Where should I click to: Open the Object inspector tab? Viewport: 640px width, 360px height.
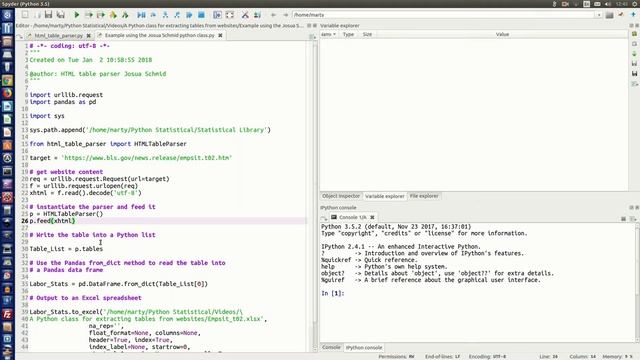[341, 196]
